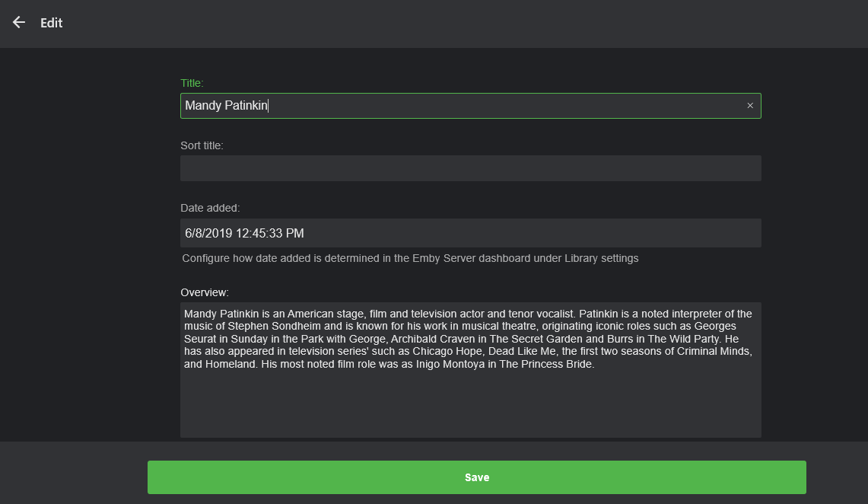This screenshot has width=868, height=504.
Task: Click the 6/8/2019 12:45:33 PM date value
Action: click(x=244, y=233)
